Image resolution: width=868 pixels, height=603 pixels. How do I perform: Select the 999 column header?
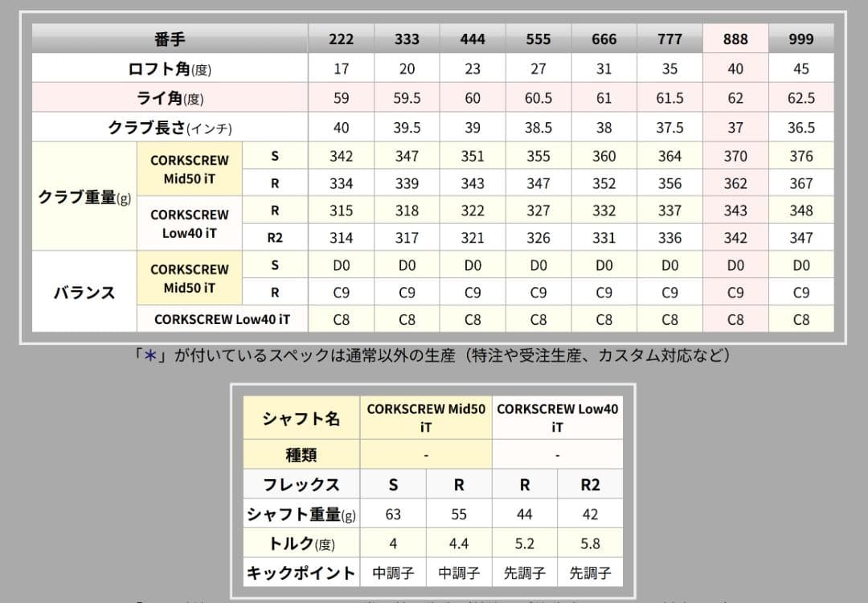click(800, 38)
